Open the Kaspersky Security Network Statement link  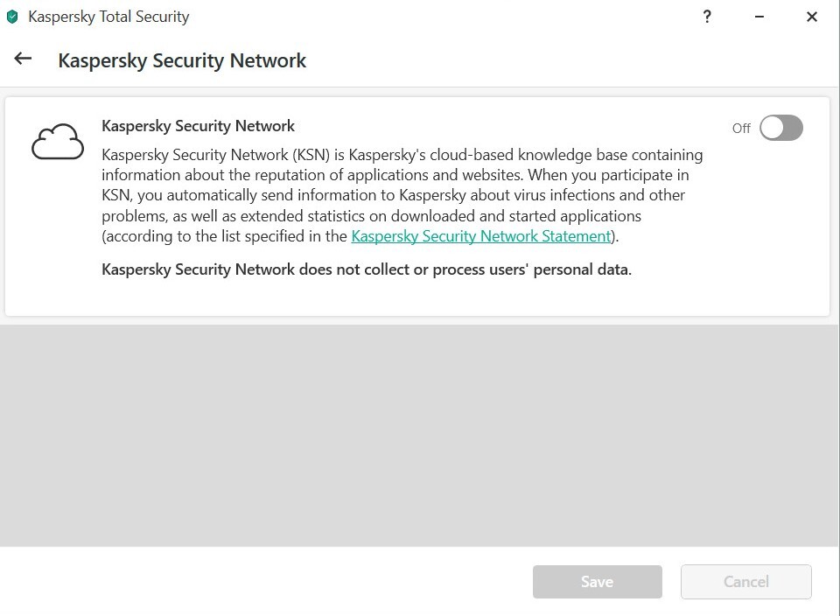click(480, 236)
